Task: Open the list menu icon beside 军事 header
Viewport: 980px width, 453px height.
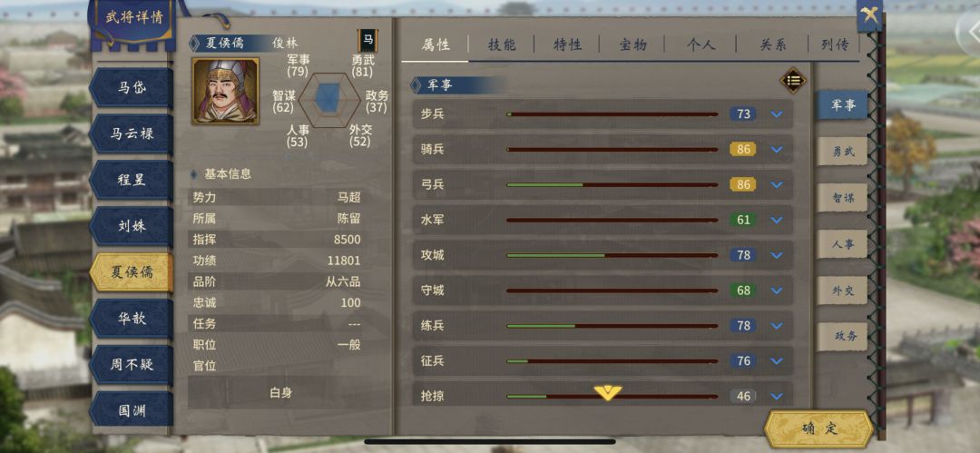Action: click(x=793, y=80)
